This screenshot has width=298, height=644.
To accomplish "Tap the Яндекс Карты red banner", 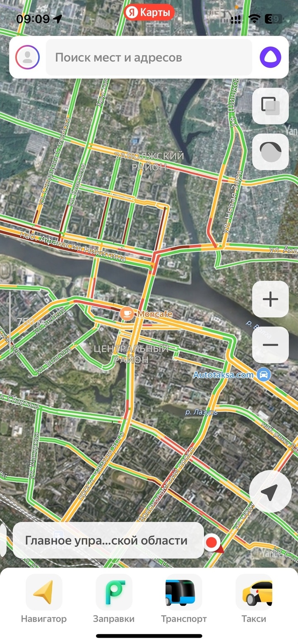I will pyautogui.click(x=149, y=13).
